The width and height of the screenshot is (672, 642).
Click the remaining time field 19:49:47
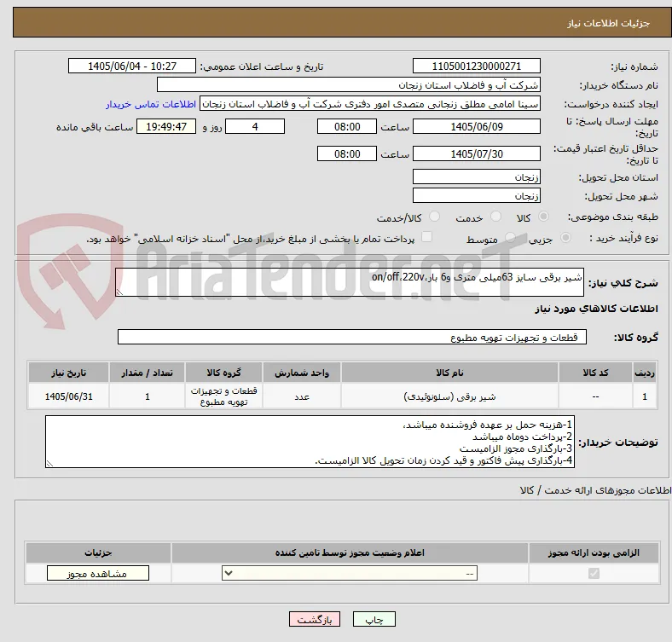[166, 126]
